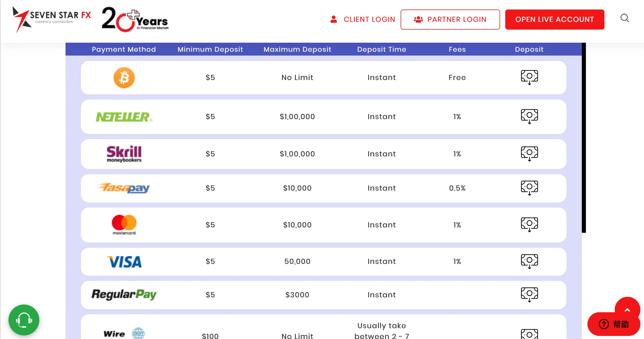
Task: Click the RegularPay logo
Action: tap(124, 295)
